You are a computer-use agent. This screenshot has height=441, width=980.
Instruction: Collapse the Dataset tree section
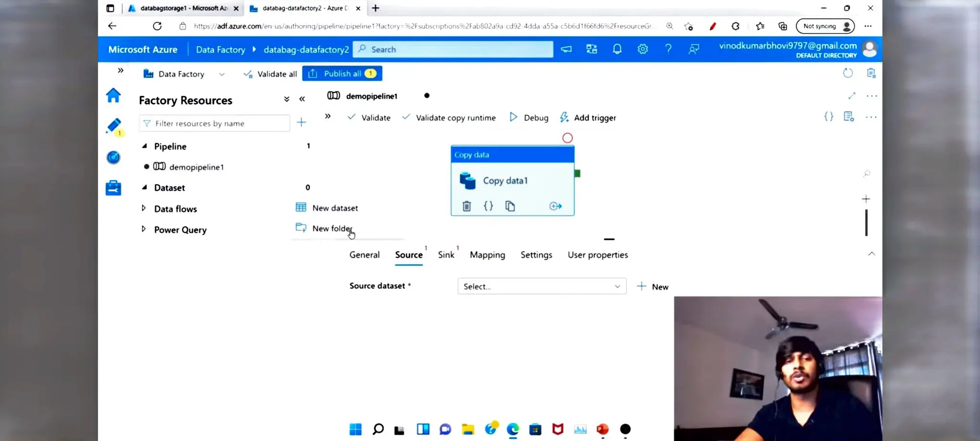tap(145, 187)
